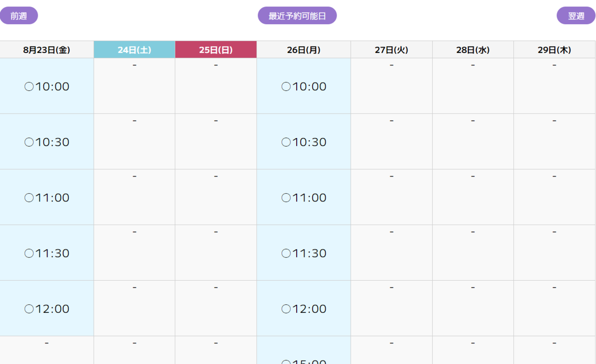Jump to 最近予約可能日 nearest available date
This screenshot has height=364, width=596.
(x=297, y=16)
